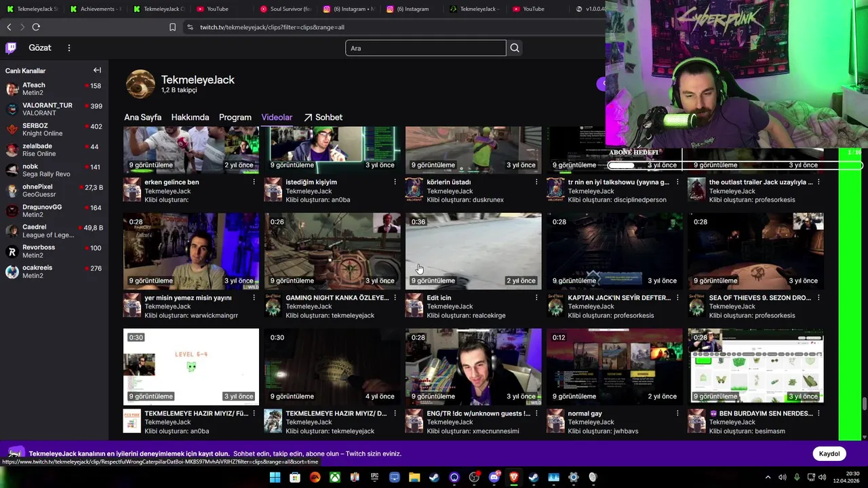Play 'yer misin yemez misin yayını' clip thumbnail
The width and height of the screenshot is (868, 488).
click(191, 251)
